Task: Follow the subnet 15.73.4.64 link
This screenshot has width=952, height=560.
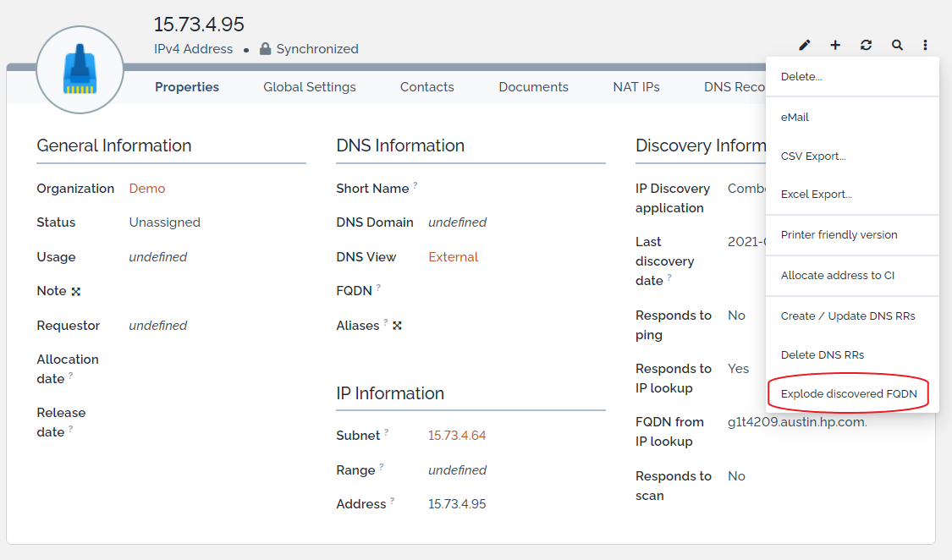Action: 456,436
